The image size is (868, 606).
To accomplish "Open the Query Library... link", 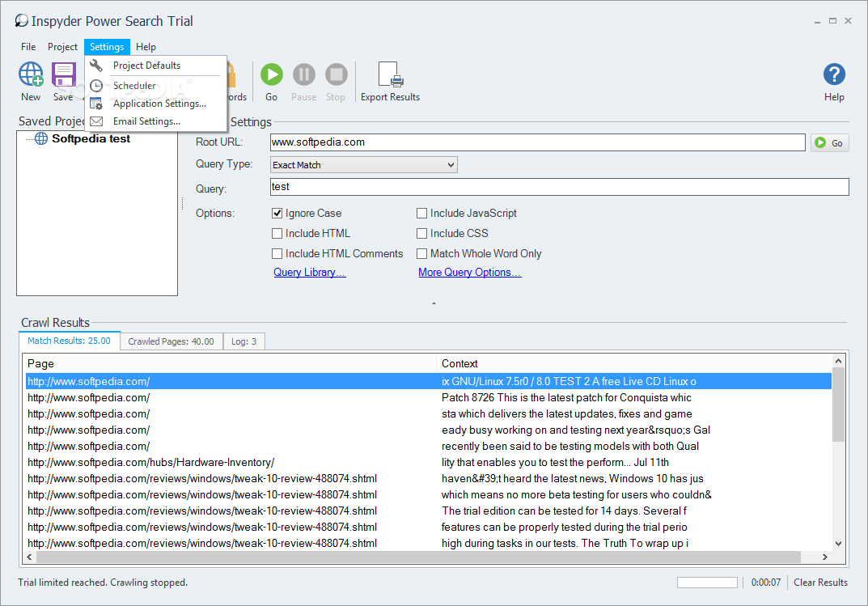I will (310, 273).
